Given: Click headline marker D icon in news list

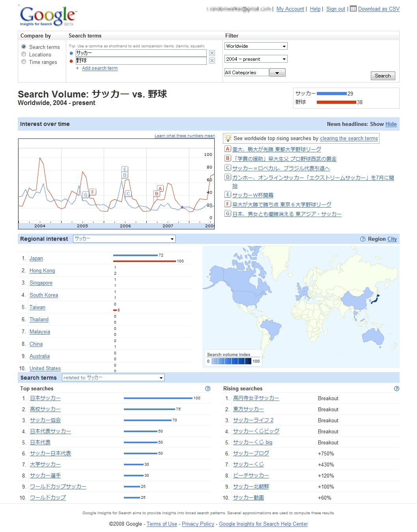Looking at the screenshot, I should coord(228,177).
